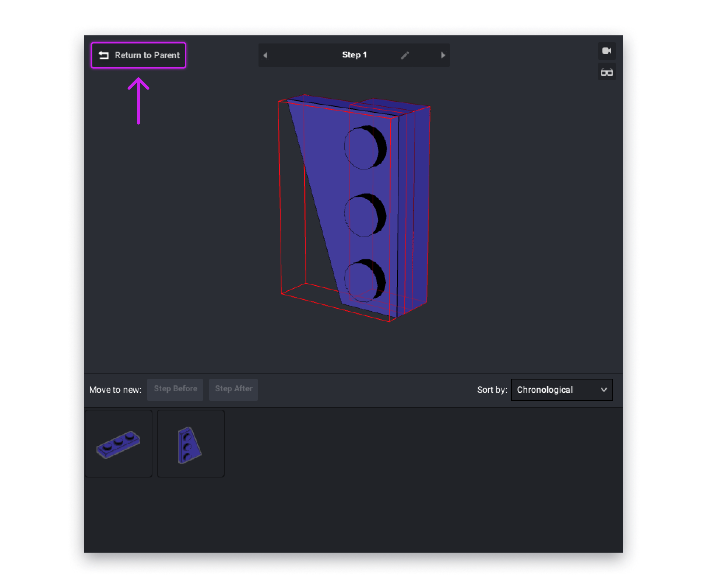The image size is (707, 588).
Task: Click the return arrow icon beside Return to Parent
Action: [x=103, y=55]
